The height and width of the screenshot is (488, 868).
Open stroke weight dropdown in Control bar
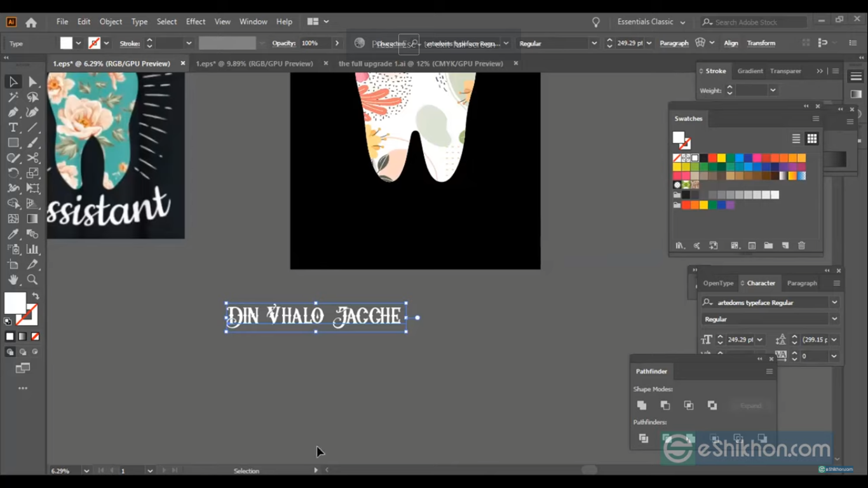pos(189,43)
